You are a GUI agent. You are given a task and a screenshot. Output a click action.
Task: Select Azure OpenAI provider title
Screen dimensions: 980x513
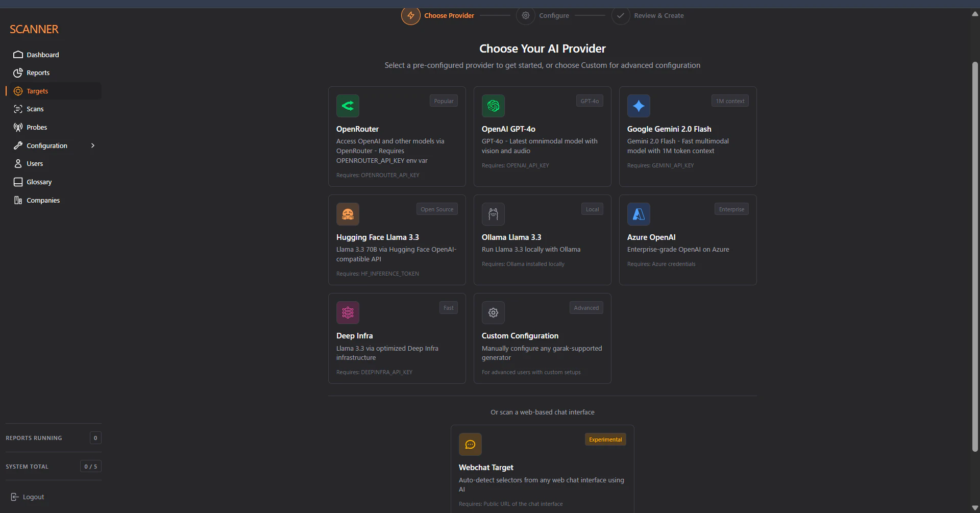[651, 237]
